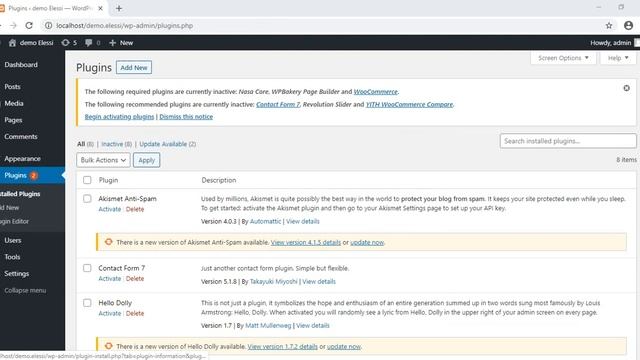
Task: Filter plugins by the All tab
Action: [x=81, y=144]
